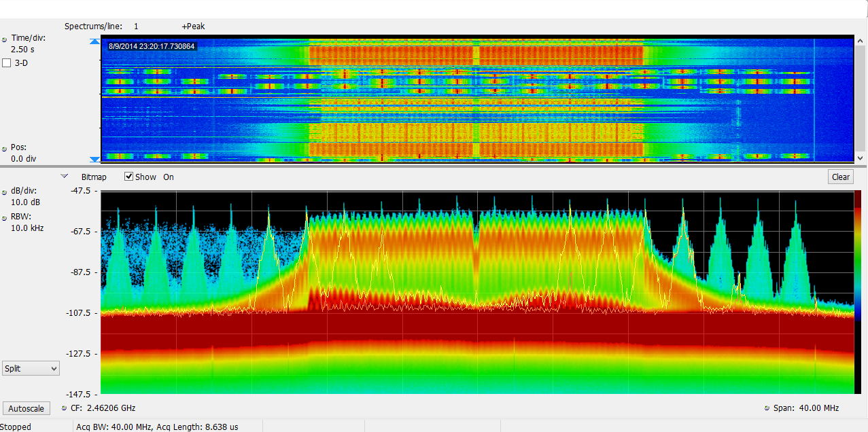
Task: Toggle the Bitmap trace On setting
Action: click(x=168, y=177)
